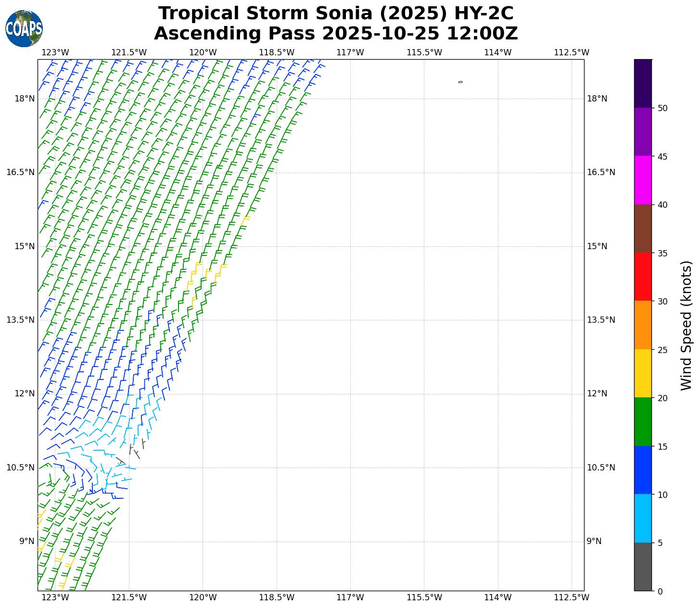Viewport: 700px width, 608px height.
Task: Click the small island outline near 18°N
Action: 460,82
